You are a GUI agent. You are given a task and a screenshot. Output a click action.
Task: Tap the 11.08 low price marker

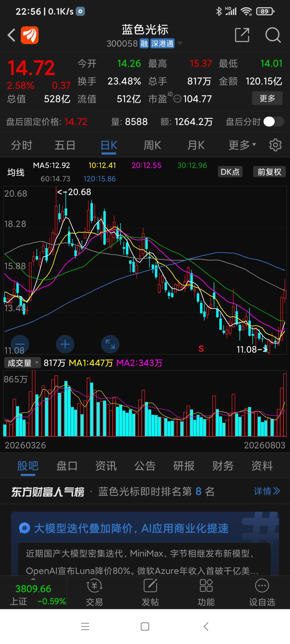[252, 349]
